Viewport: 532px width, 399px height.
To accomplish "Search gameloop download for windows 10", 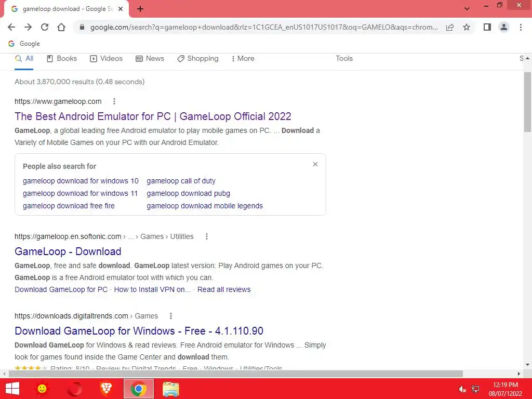I will [81, 181].
